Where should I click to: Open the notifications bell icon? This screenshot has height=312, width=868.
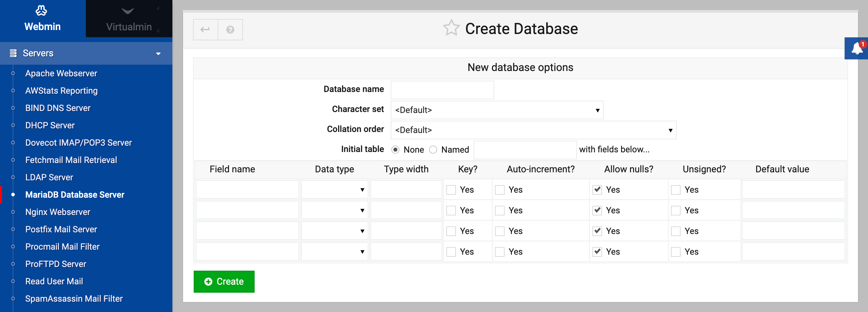856,49
